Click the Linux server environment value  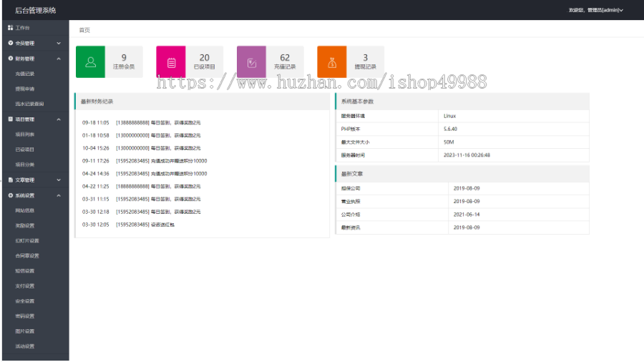point(450,116)
